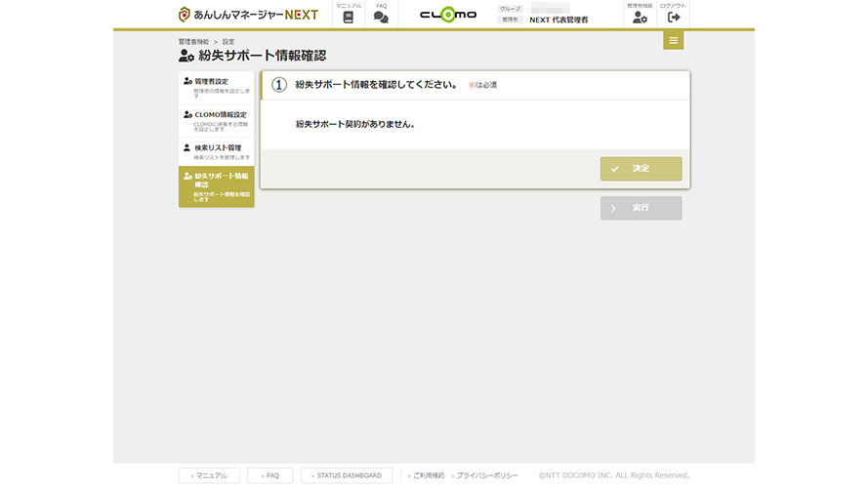
Task: Go to 検索リスト管理 sidebar item
Action: point(216,151)
